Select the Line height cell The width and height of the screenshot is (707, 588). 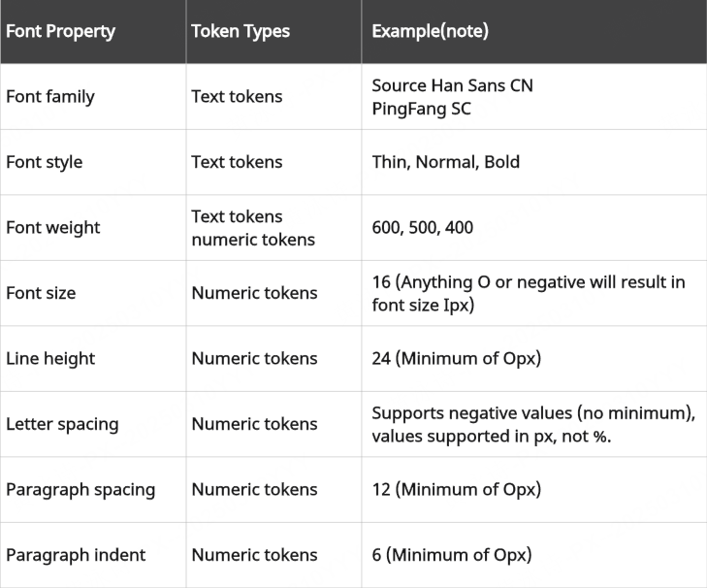pyautogui.click(x=50, y=358)
